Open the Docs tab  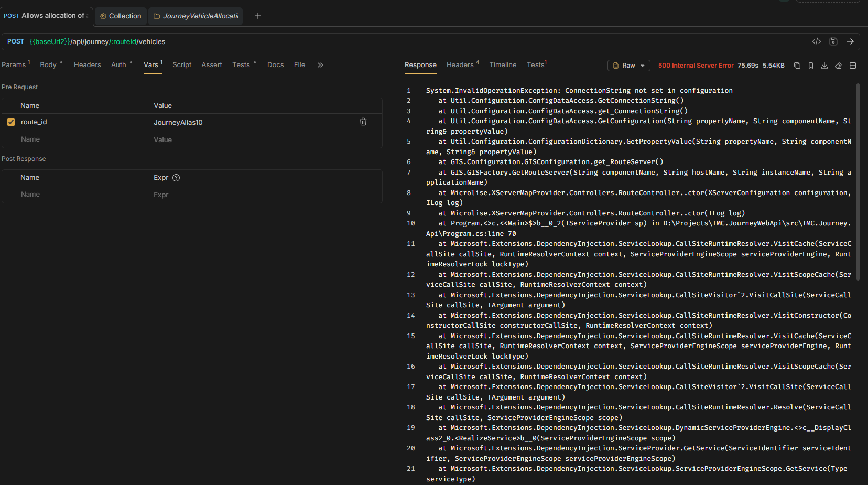(275, 64)
